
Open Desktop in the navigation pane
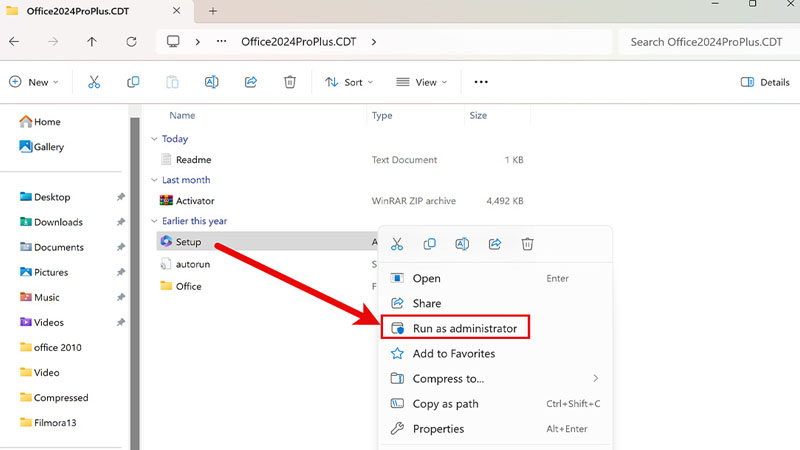pyautogui.click(x=45, y=197)
